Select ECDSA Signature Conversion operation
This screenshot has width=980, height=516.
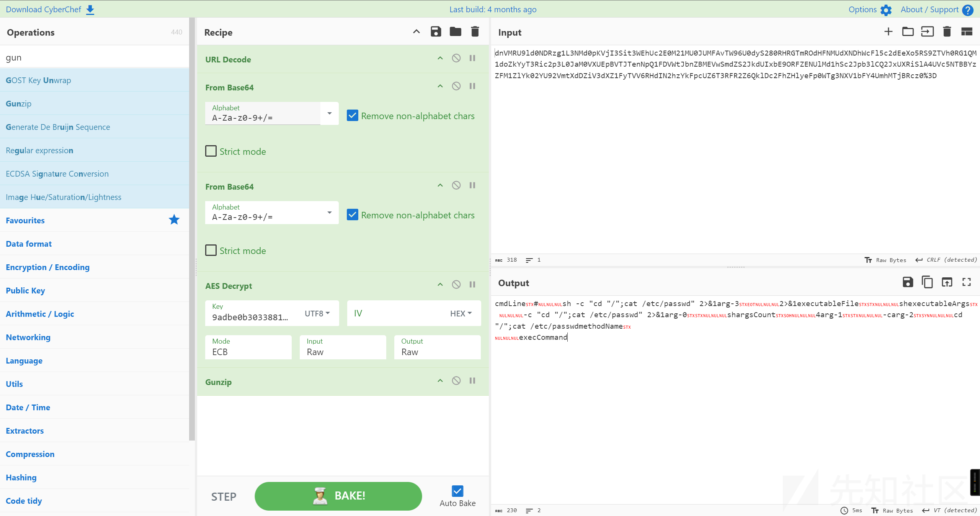click(x=95, y=174)
